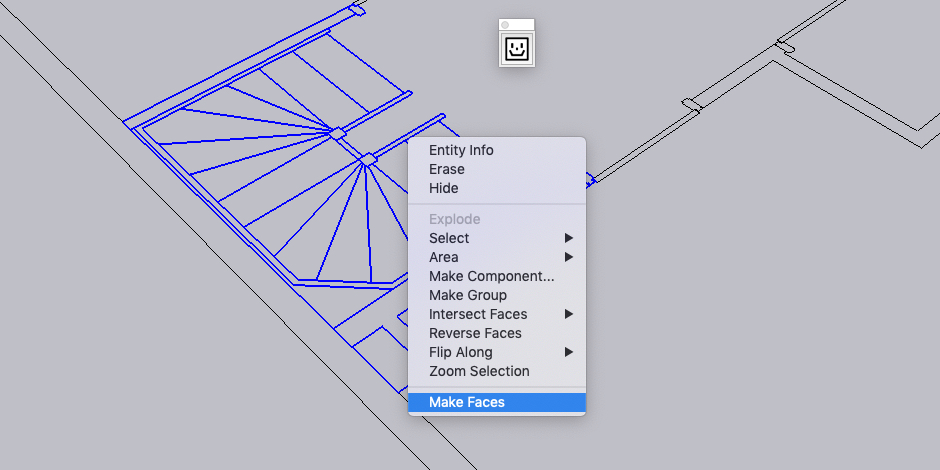Choose Reverse Faces menu item
Viewport: 940px width, 470px height.
click(496, 333)
